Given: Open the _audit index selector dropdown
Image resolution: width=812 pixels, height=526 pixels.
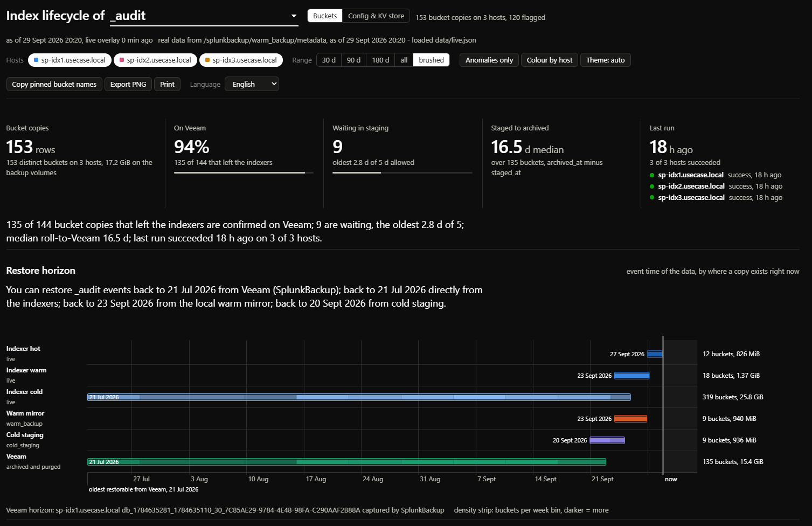Looking at the screenshot, I should click(204, 16).
